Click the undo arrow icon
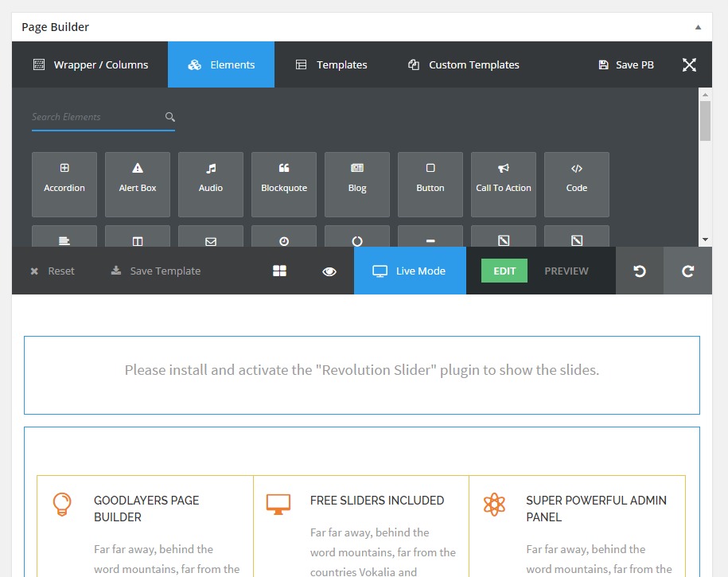 [x=640, y=271]
